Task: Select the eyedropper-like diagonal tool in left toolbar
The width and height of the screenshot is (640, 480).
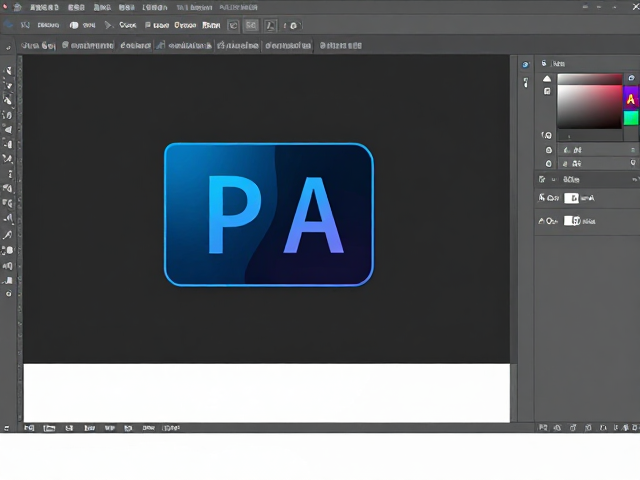Action: [x=8, y=235]
